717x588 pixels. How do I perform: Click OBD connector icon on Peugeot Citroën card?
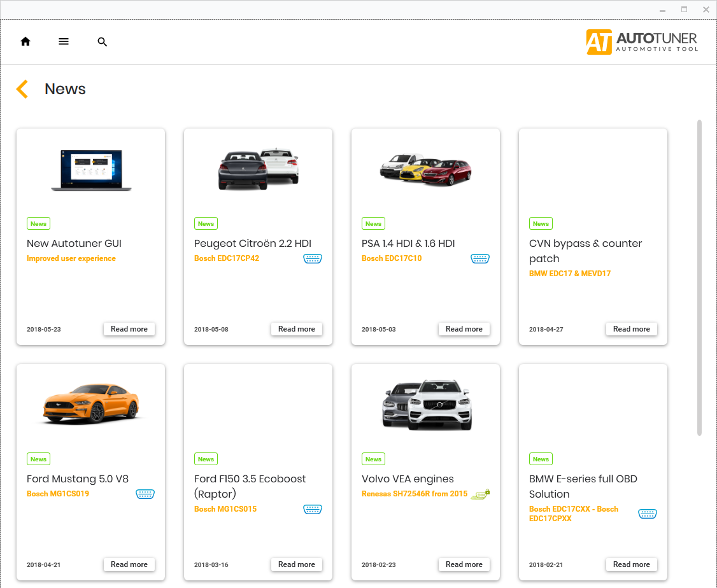(x=313, y=258)
